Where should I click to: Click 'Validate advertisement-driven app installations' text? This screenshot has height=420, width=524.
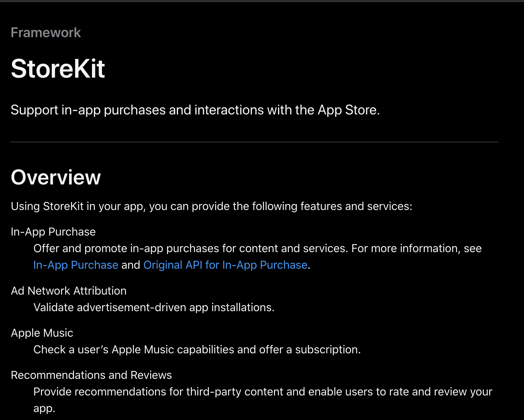[x=154, y=307]
